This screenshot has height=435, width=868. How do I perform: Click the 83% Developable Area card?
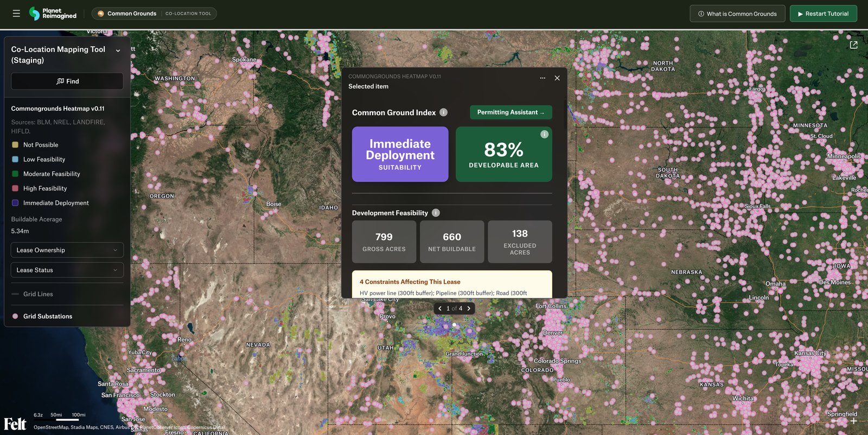coord(504,154)
